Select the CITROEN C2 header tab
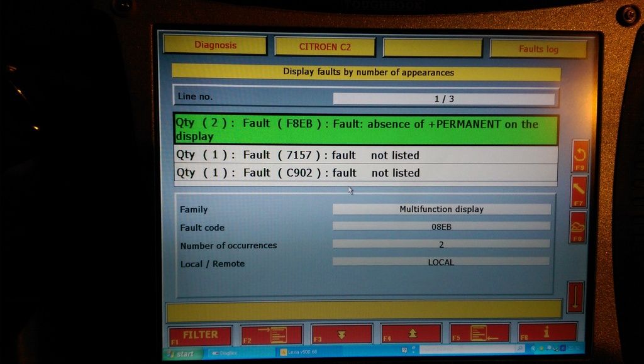The height and width of the screenshot is (364, 644). click(325, 47)
